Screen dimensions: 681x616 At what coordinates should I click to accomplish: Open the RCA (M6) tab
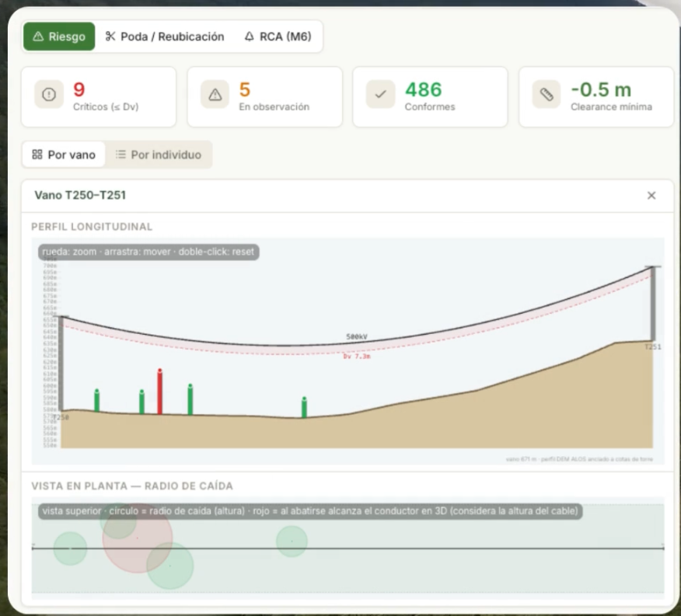point(278,37)
